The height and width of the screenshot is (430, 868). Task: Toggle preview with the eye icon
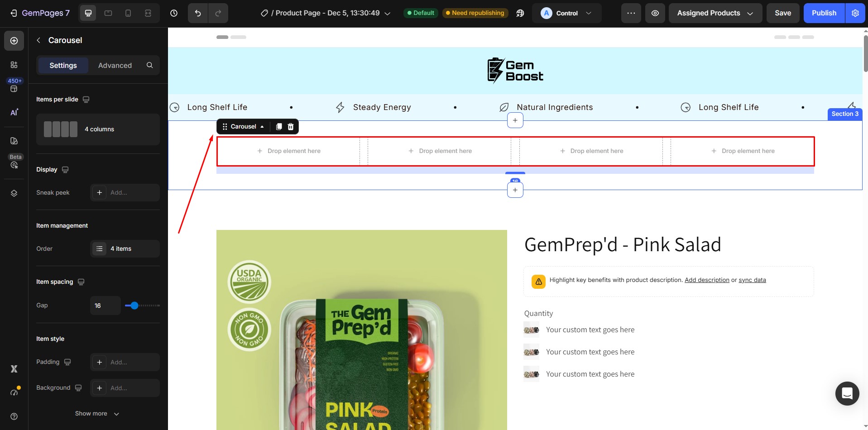pos(655,13)
